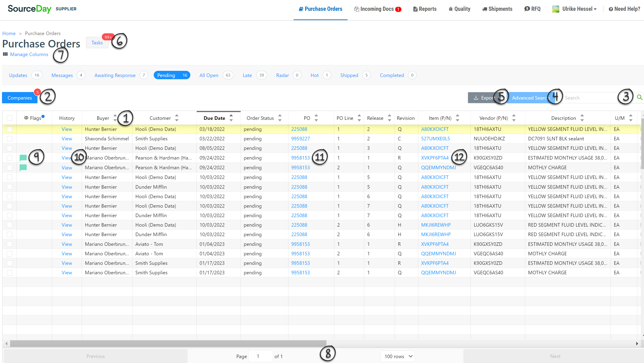Check the Shavonda Schimmel row checkbox

(x=9, y=139)
